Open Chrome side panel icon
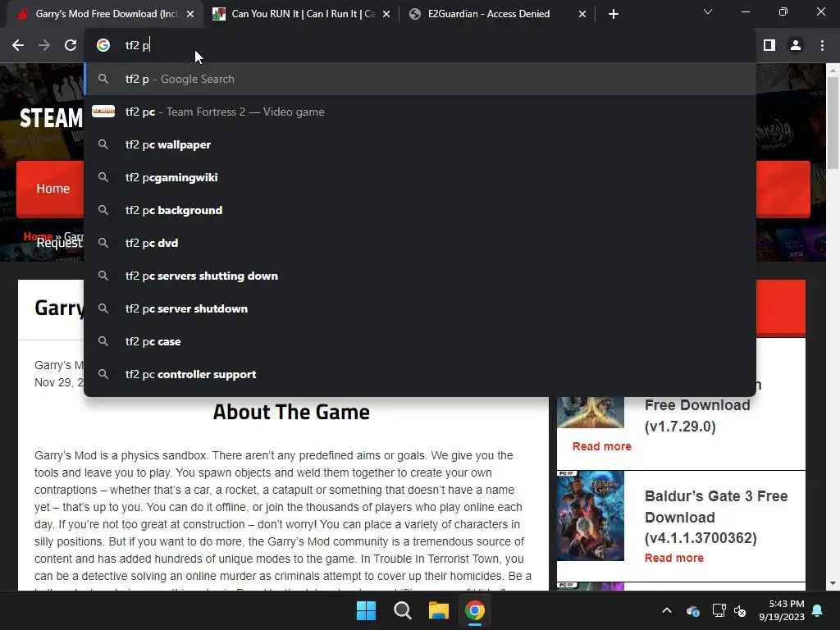The image size is (840, 630). coord(769,46)
